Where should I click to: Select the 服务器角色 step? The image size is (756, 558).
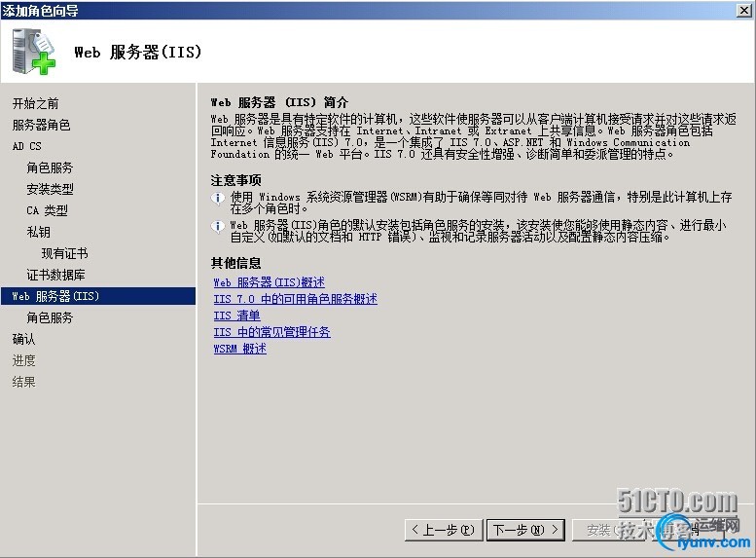click(41, 125)
